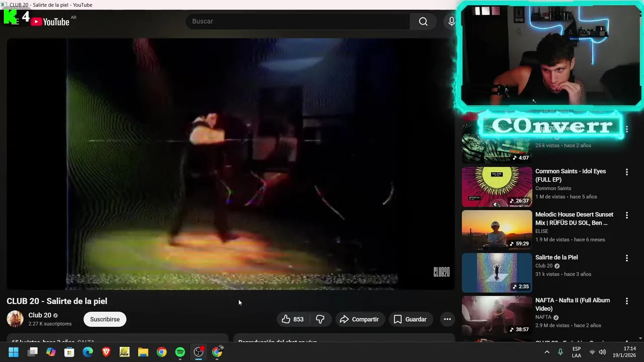The image size is (644, 362).
Task: Open the Club 20 channel name link
Action: (x=40, y=315)
